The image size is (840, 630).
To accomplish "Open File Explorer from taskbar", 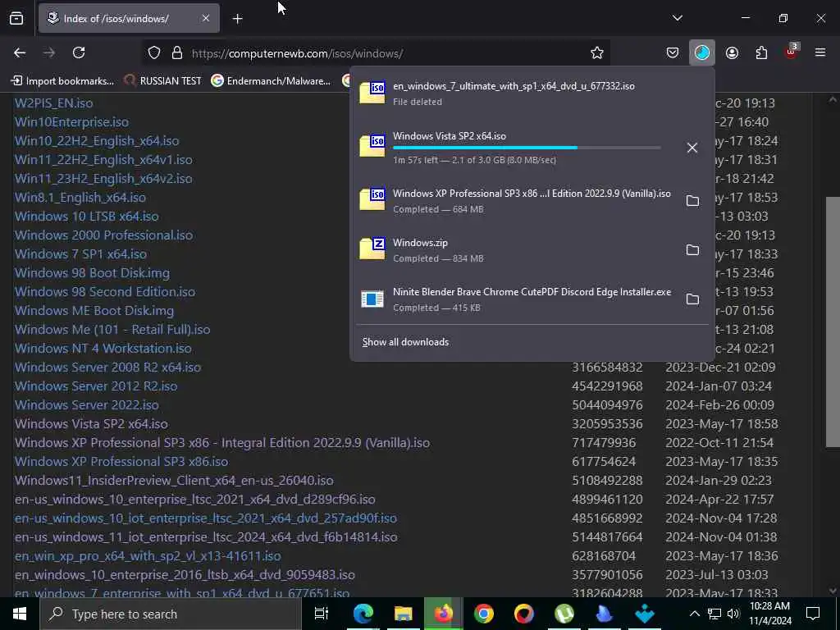I will [404, 614].
